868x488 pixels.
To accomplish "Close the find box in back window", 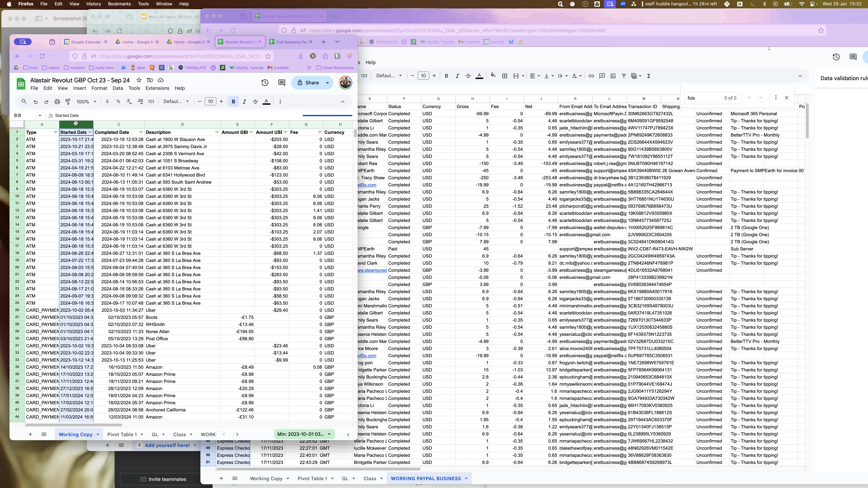I will coord(786,98).
